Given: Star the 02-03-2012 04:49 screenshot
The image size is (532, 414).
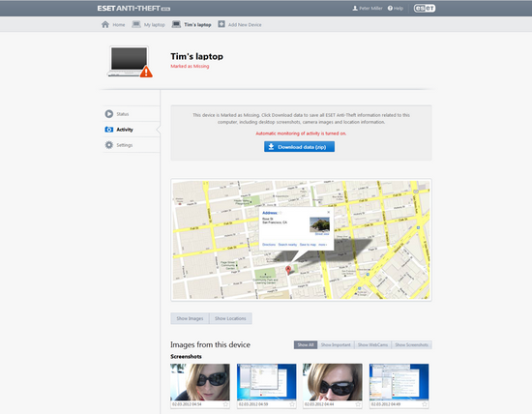Looking at the screenshot, I should click(425, 404).
